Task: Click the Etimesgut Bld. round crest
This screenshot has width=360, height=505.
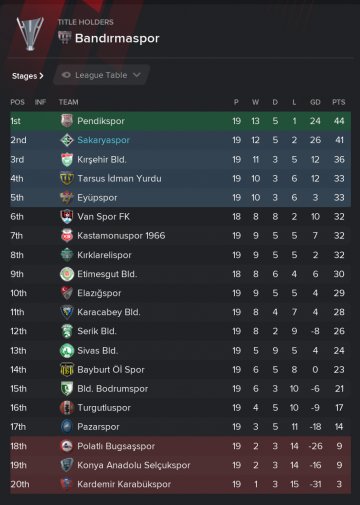Action: [67, 274]
